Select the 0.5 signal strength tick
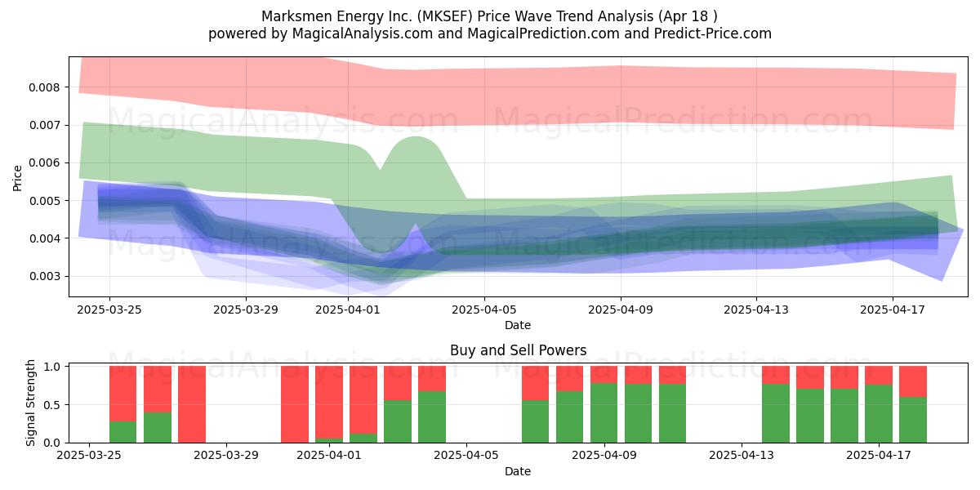Viewport: 980px width, 490px height. click(x=53, y=405)
